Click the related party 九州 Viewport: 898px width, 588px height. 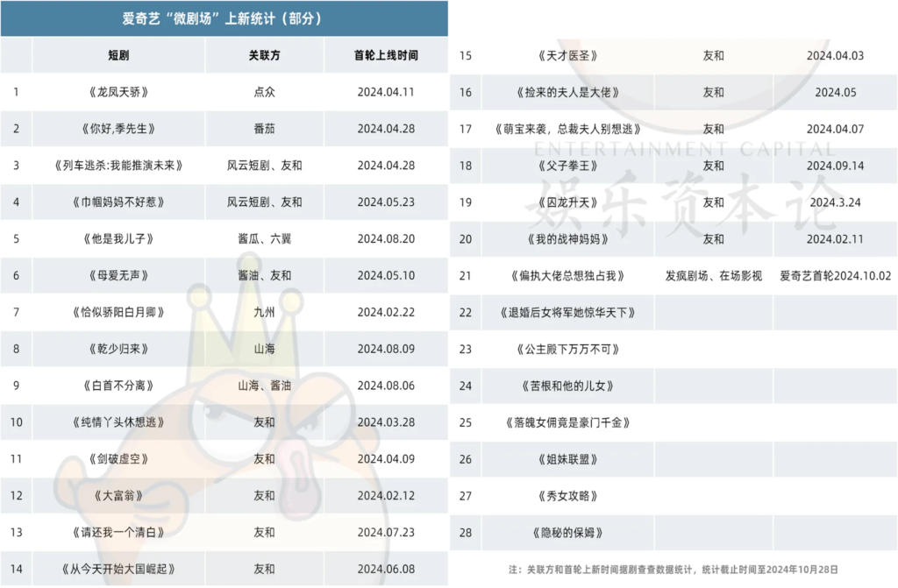[265, 312]
